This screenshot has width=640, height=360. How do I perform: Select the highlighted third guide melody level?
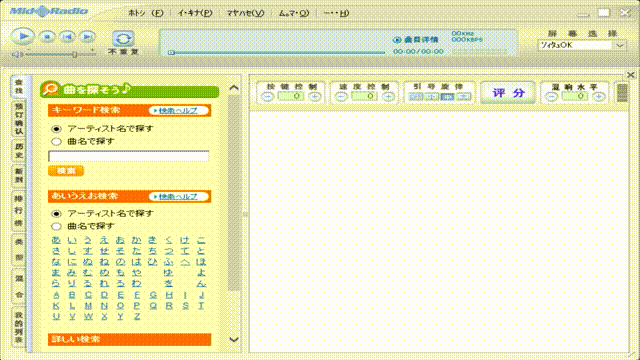[447, 97]
